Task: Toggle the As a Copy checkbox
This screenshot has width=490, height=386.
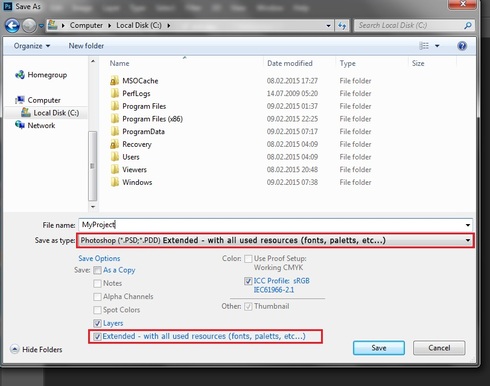Action: [97, 270]
